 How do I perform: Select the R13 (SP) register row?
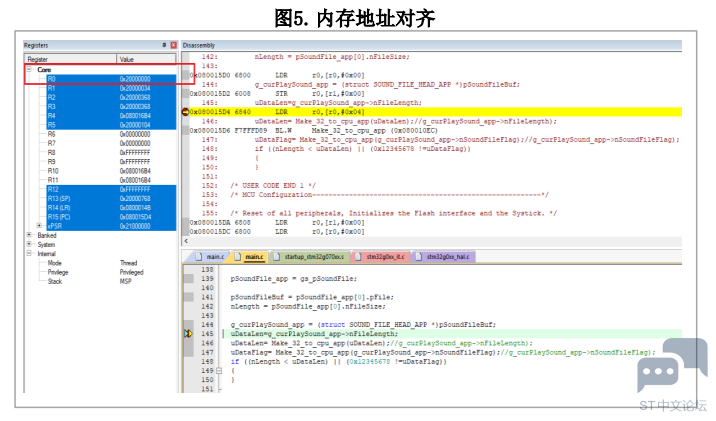(x=111, y=198)
